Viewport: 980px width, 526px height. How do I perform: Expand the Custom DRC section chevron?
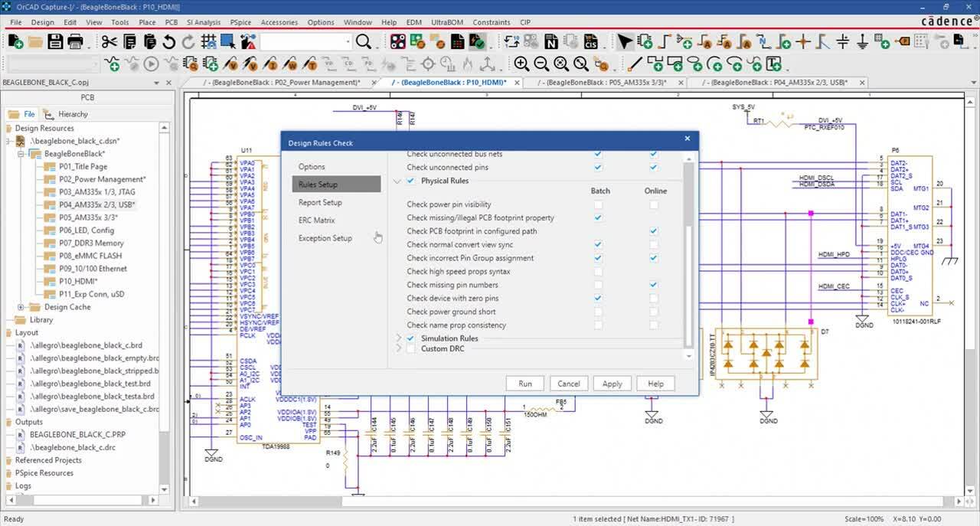398,349
